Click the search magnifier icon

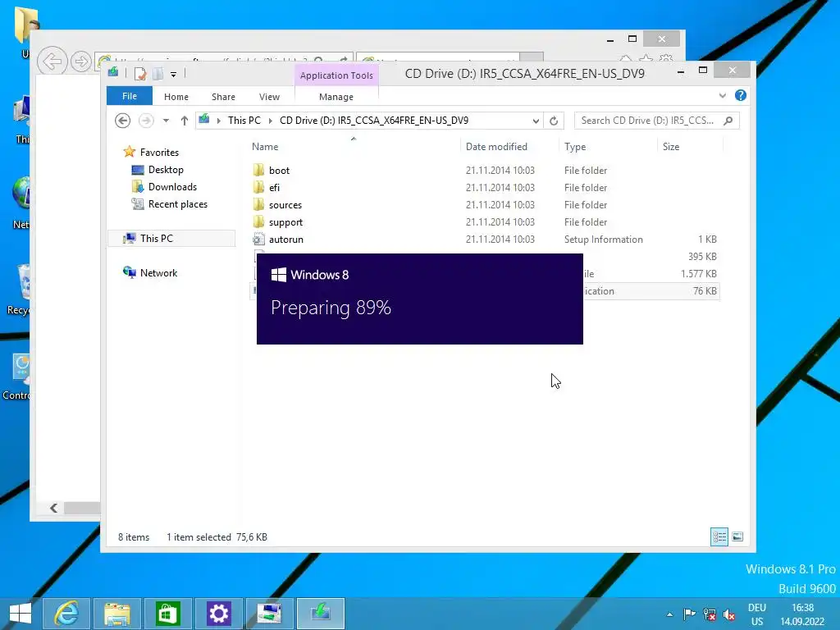[x=728, y=121]
